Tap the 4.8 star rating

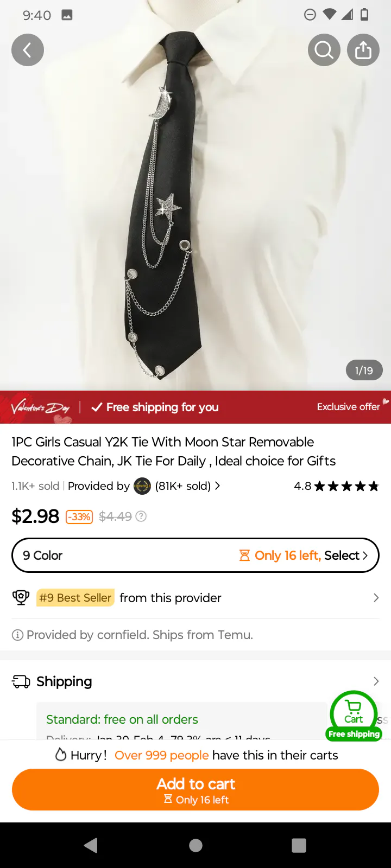point(336,486)
